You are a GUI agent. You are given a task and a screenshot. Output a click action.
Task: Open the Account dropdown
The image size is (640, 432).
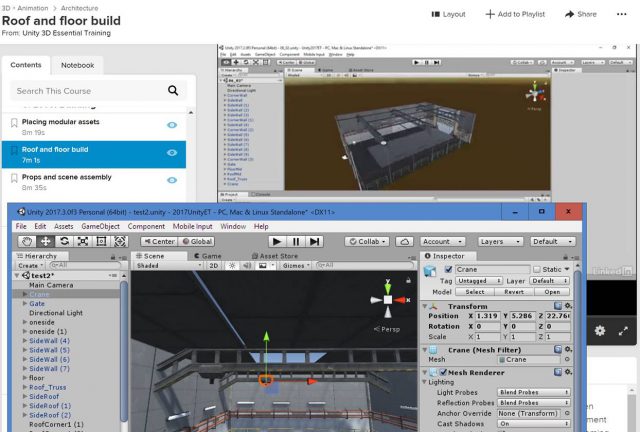pos(442,242)
